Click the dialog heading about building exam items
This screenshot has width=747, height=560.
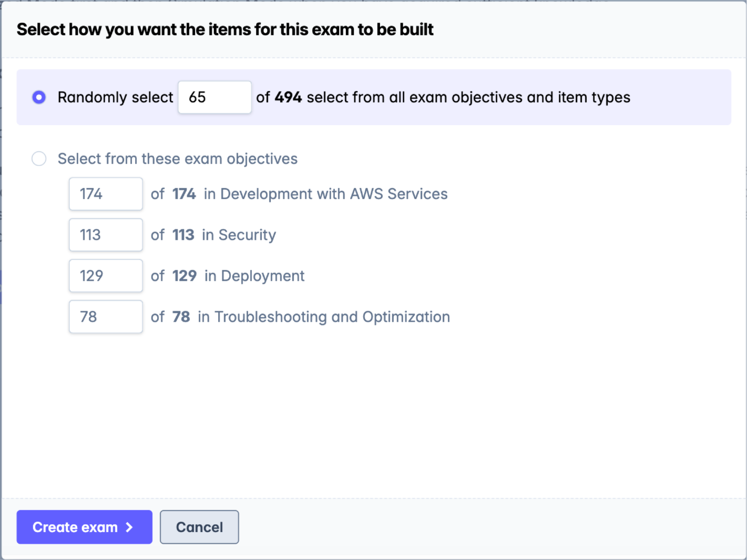[x=225, y=29]
